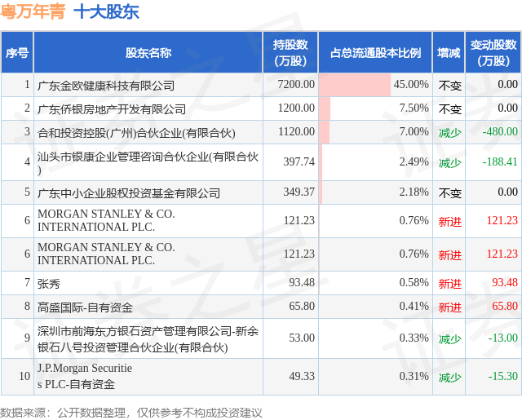Screen dimensions: 522x420
Task: Click shareholder 广东侨银房地产开发有限公司
Action: click(112, 109)
